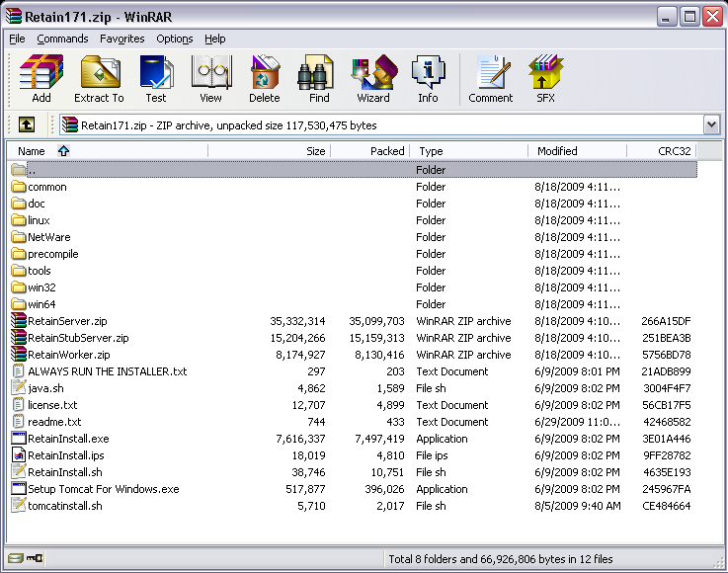Click the Delete toolbar icon
Screen dimensions: 728x573
click(265, 78)
